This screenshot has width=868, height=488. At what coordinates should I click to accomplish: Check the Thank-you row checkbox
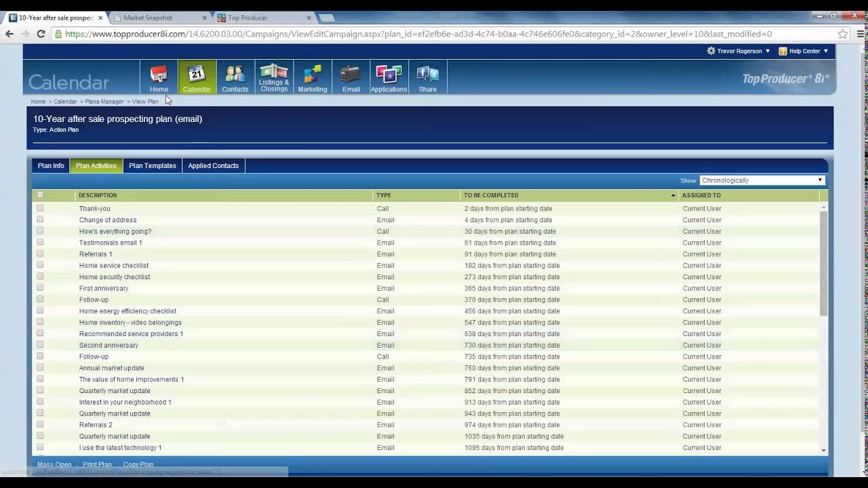click(40, 208)
